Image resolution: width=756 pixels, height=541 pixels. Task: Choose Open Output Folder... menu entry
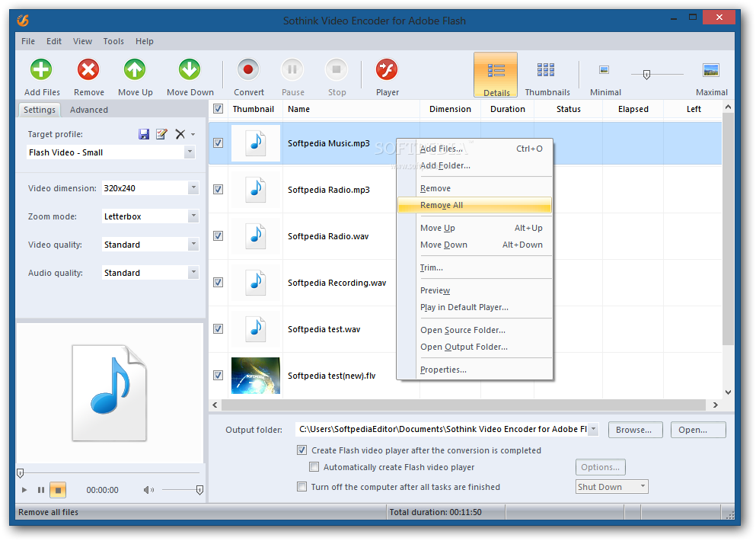[x=474, y=347]
